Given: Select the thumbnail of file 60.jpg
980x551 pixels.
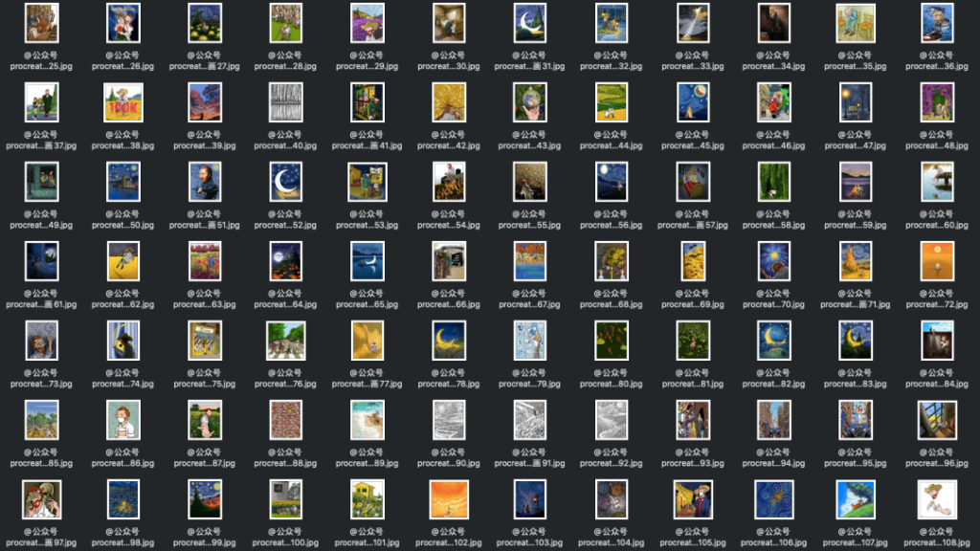Looking at the screenshot, I should pos(937,182).
